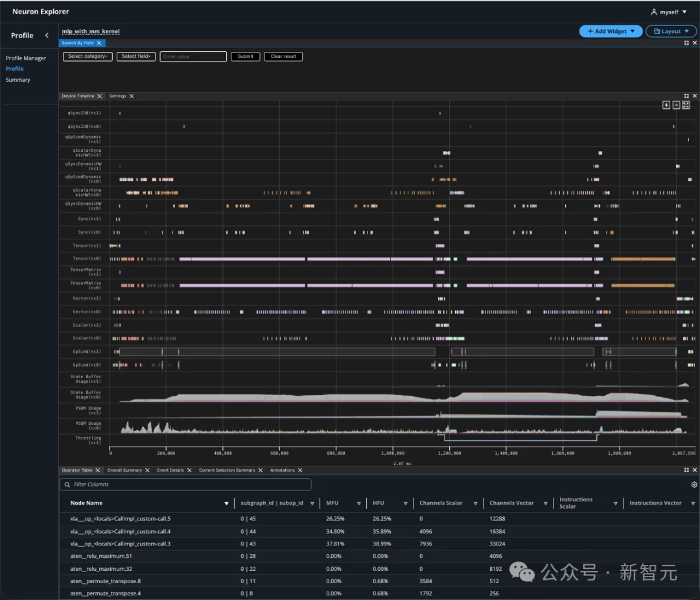Screen dimensions: 700x600
Task: Open the Select field dropdown
Action: (136, 56)
